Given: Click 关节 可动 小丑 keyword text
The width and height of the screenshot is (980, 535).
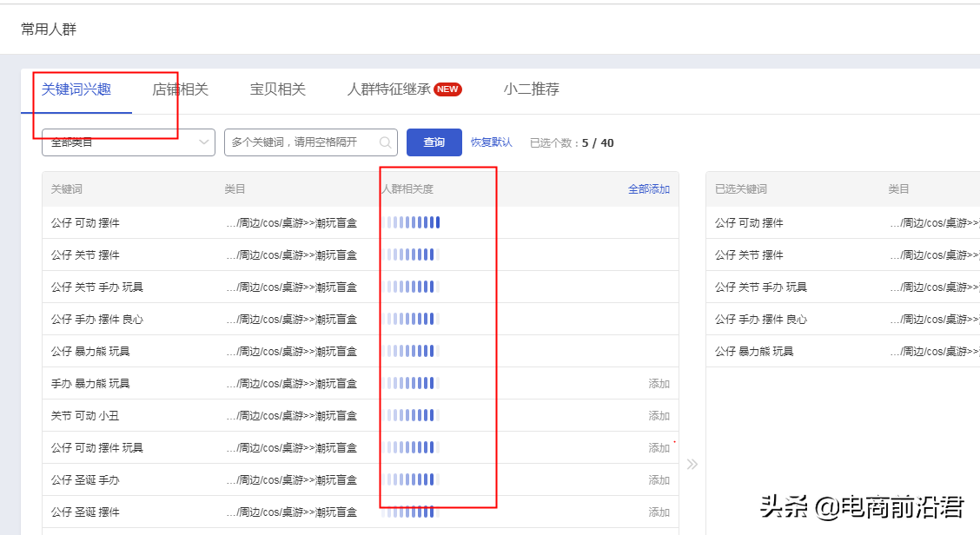Looking at the screenshot, I should click(x=85, y=416).
